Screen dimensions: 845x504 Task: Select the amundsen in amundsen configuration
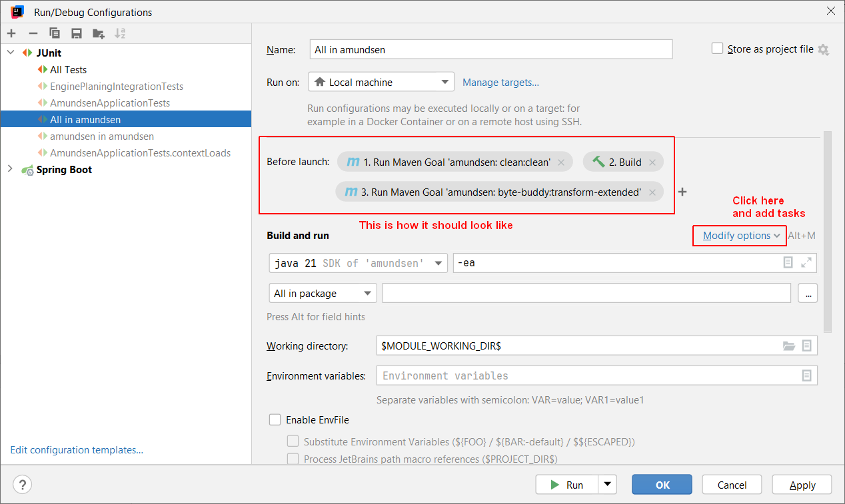pos(102,136)
